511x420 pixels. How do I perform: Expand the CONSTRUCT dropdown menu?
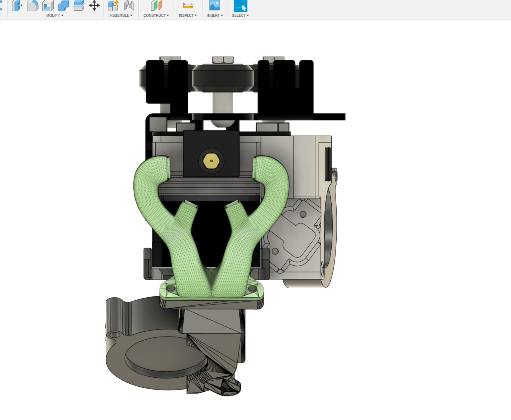tap(156, 15)
